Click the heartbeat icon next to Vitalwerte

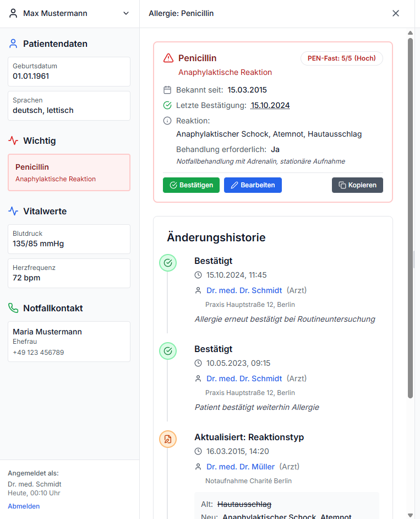tap(13, 211)
